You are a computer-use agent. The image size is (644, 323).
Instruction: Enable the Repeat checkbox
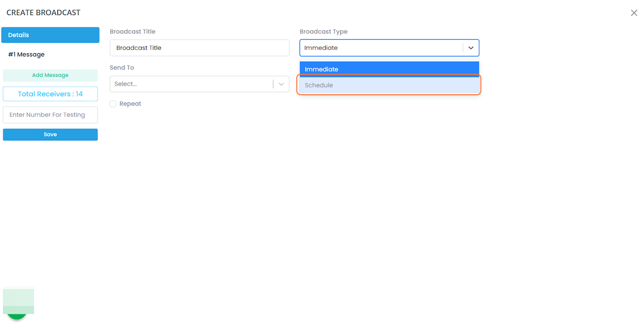point(113,104)
